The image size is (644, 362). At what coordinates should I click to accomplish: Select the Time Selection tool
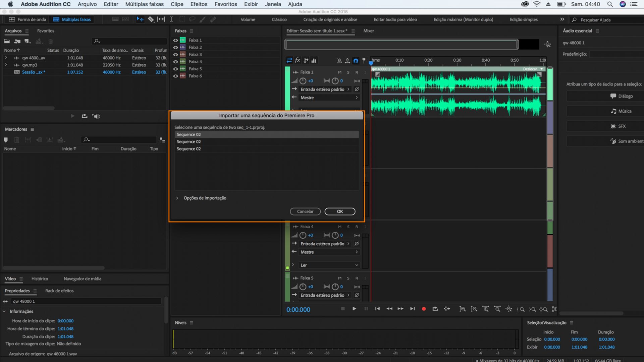pos(171,19)
